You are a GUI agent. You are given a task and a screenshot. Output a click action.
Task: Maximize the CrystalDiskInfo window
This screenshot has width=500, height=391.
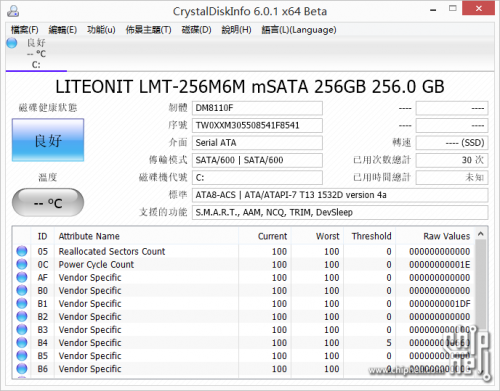pos(453,9)
